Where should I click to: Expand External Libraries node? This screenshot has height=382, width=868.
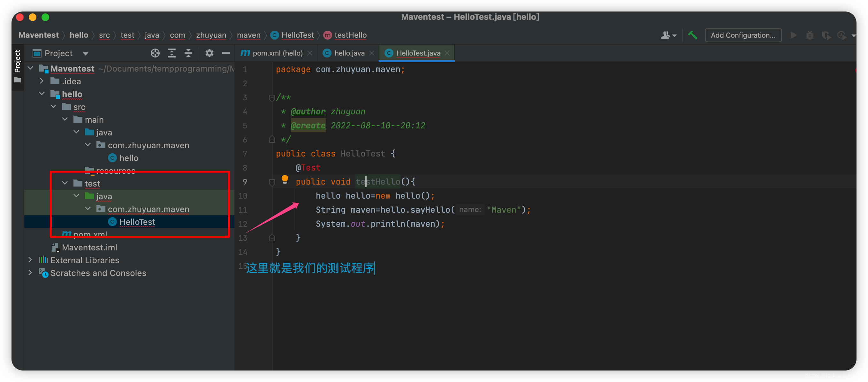pyautogui.click(x=30, y=260)
